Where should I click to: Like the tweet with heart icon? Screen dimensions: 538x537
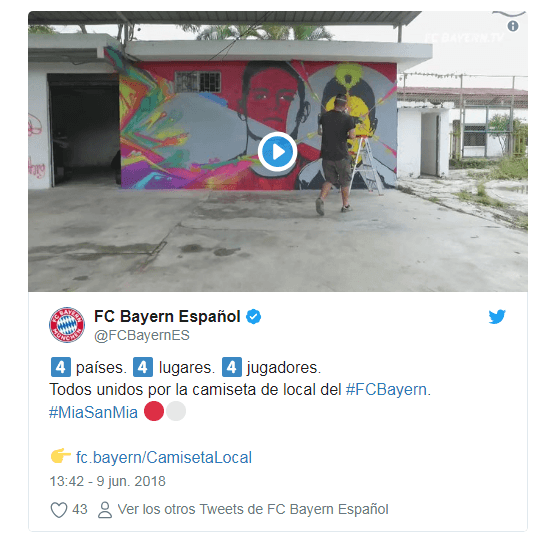click(59, 510)
